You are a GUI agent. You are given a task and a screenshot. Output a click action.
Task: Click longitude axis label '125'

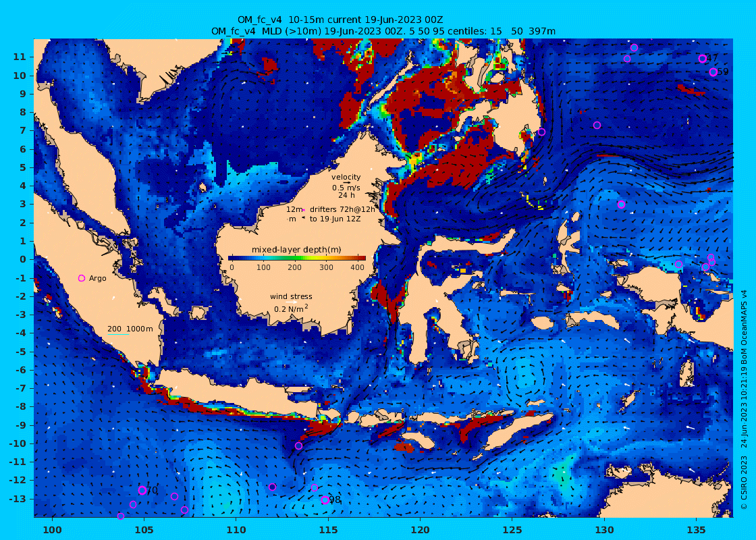(x=512, y=530)
